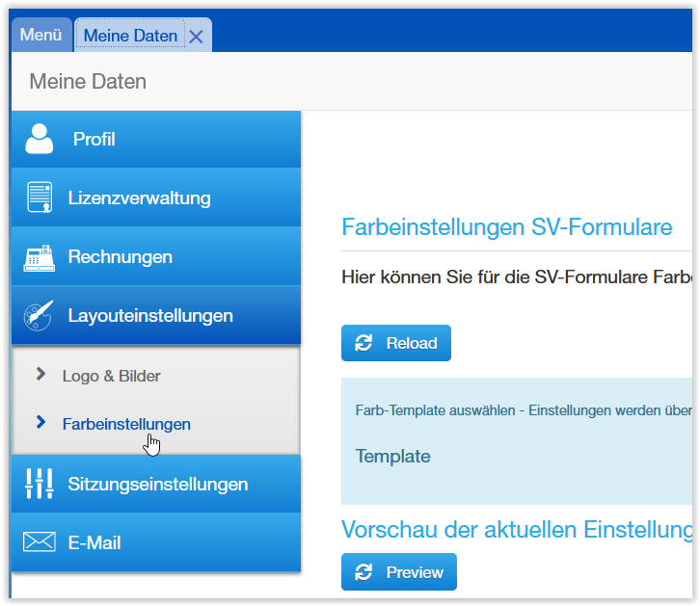Click the chevron beside Logo & Bilder

click(x=40, y=374)
